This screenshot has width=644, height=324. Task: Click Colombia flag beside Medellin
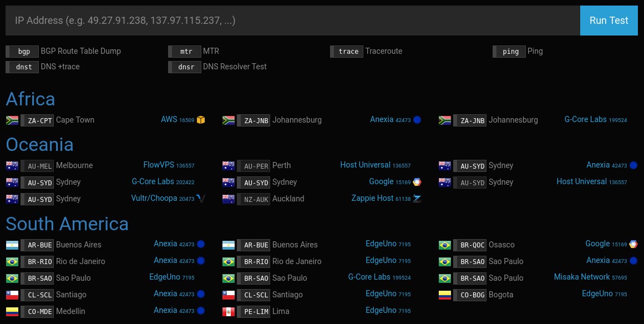12,312
